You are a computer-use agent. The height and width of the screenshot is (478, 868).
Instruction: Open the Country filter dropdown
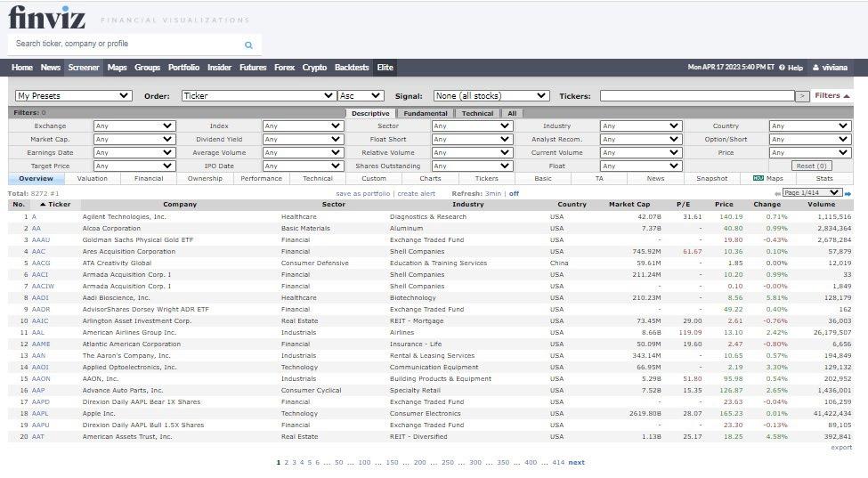click(x=809, y=126)
